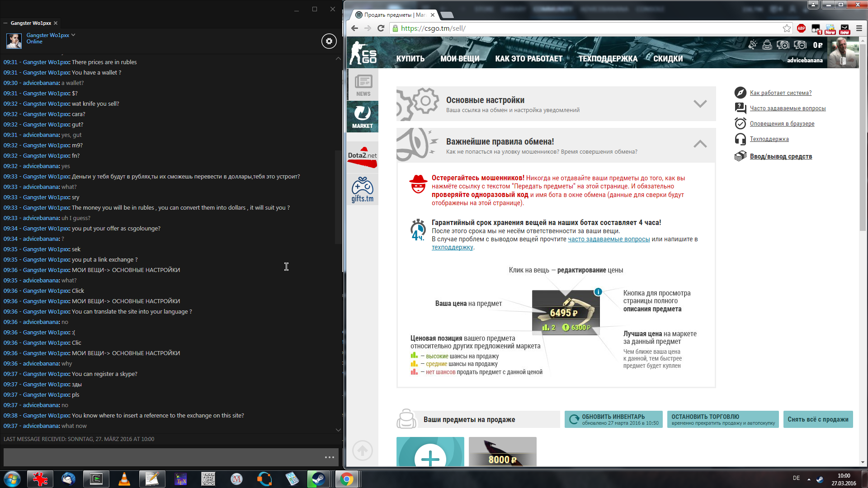
Task: Open Steam from the Windows taskbar
Action: [x=319, y=479]
